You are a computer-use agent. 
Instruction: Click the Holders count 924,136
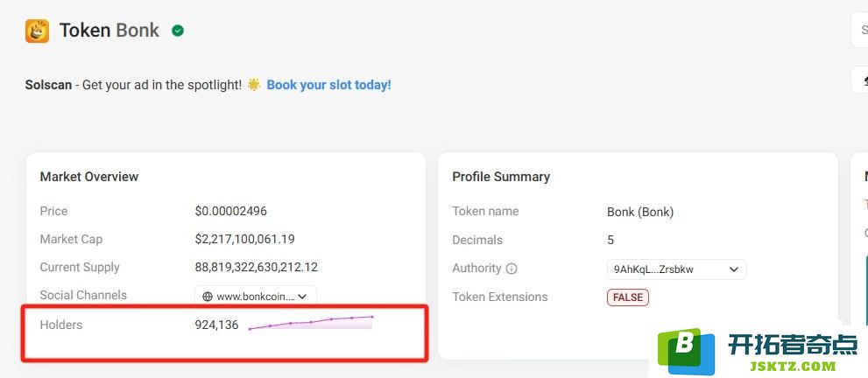[216, 325]
